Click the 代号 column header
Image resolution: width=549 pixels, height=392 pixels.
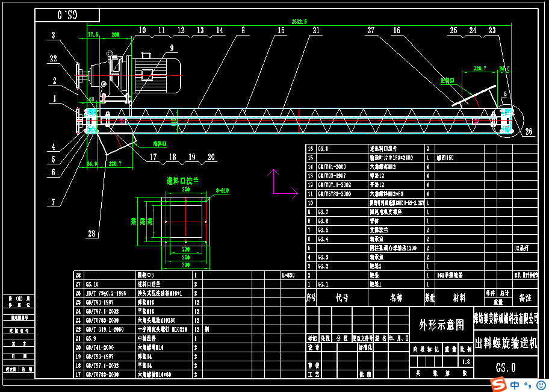(342, 298)
